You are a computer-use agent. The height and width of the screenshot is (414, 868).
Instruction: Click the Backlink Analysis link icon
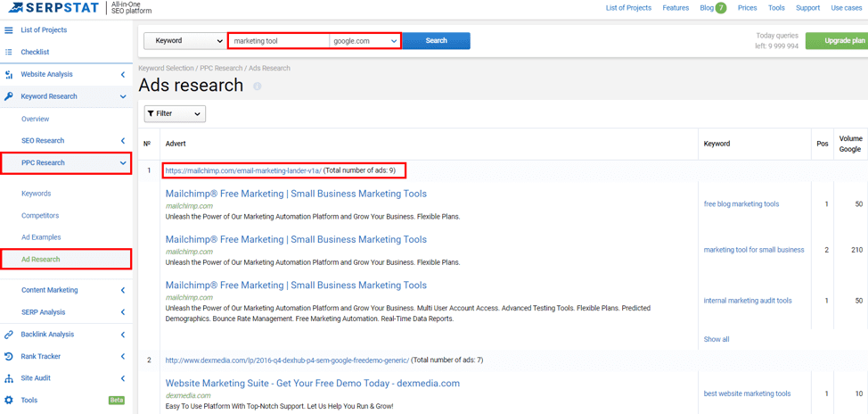9,335
